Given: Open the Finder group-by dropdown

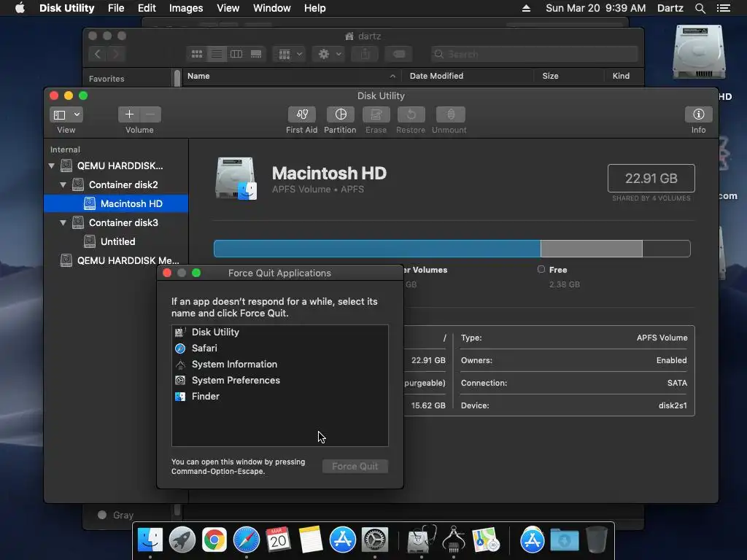Looking at the screenshot, I should tap(289, 54).
